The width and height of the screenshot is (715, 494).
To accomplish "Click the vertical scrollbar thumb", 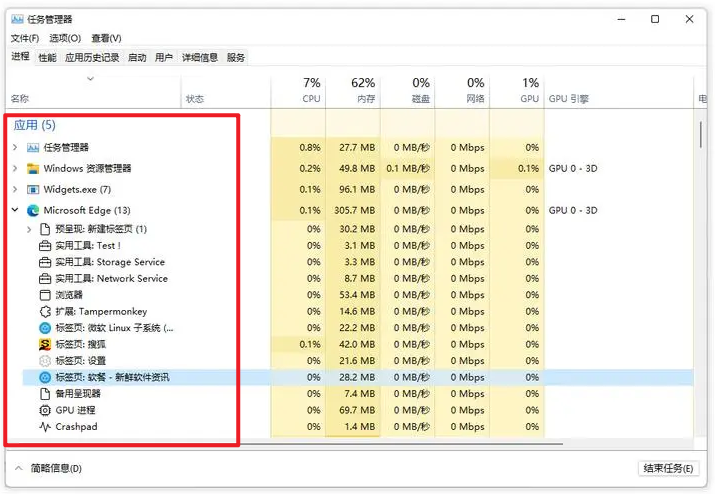I will pos(700,135).
